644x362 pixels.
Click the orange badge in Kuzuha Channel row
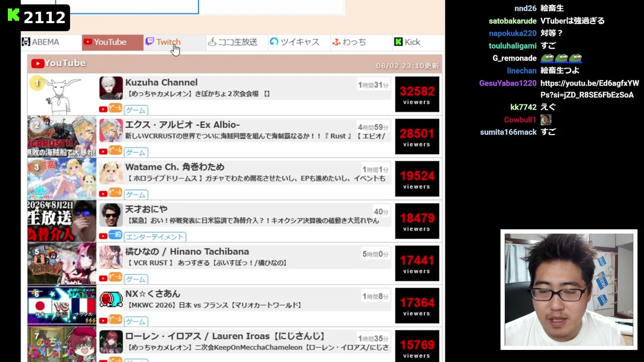coord(115,108)
